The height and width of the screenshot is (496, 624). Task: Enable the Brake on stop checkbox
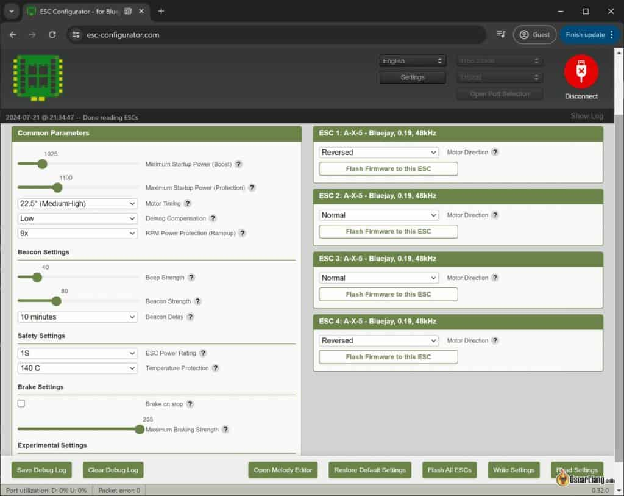click(21, 403)
